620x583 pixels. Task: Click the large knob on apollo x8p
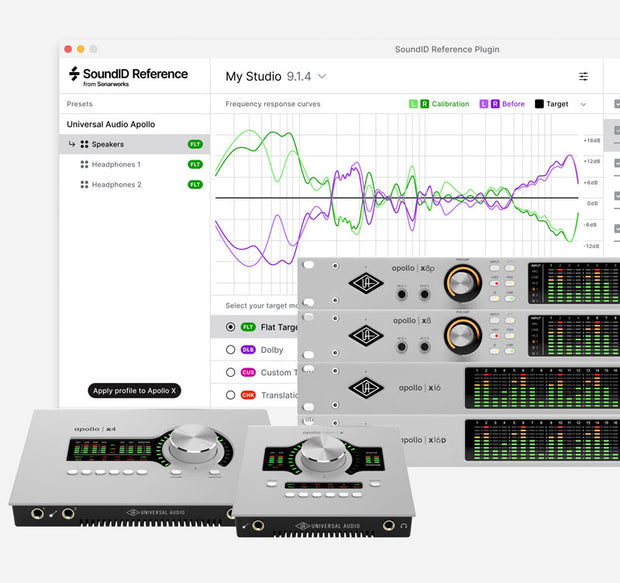click(x=463, y=283)
